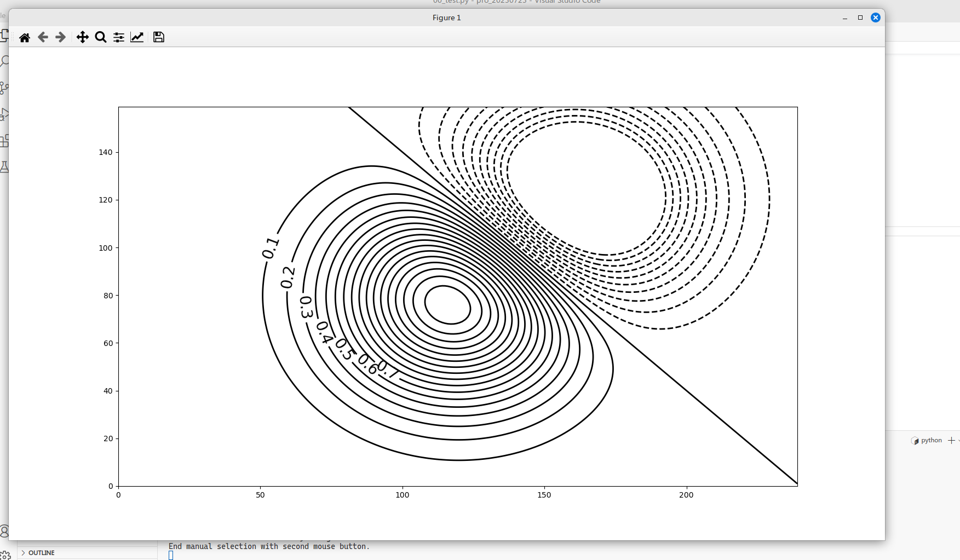Select the python terminal entry

pyautogui.click(x=927, y=440)
